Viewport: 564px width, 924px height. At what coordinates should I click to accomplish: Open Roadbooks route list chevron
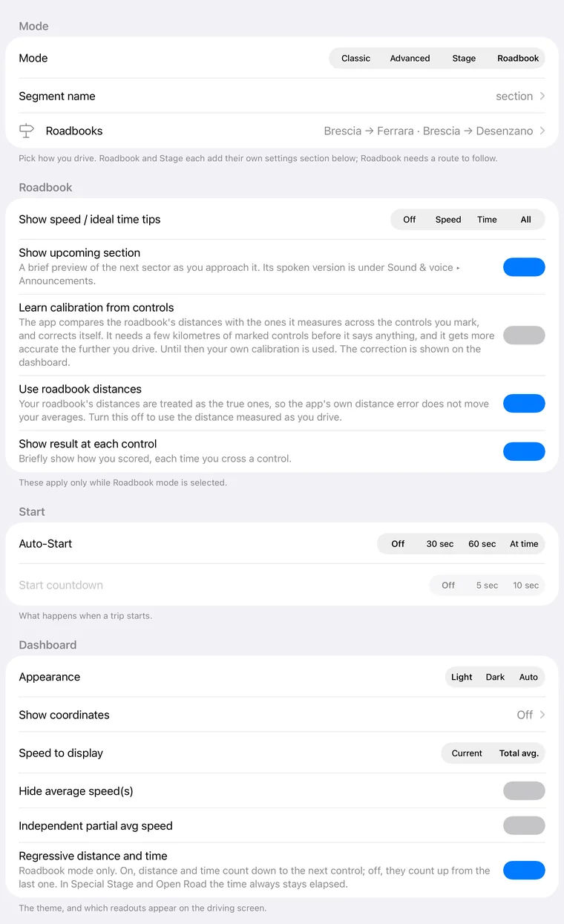542,131
